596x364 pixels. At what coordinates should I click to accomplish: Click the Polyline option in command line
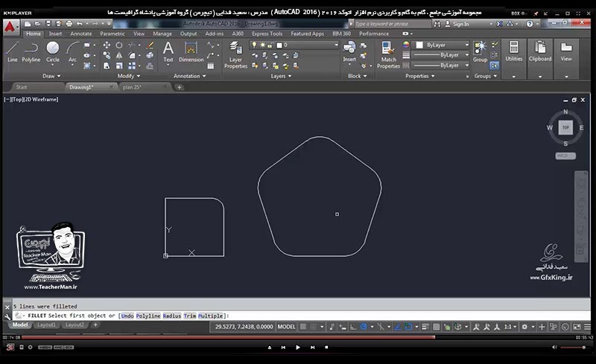click(x=148, y=316)
